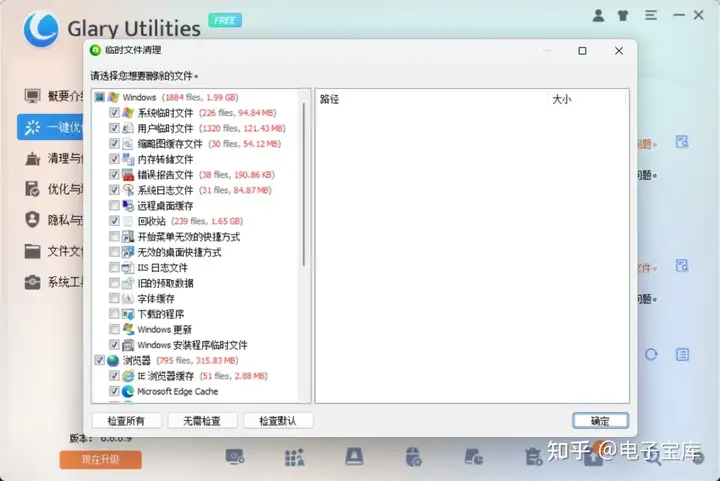Click the 系统日志文件 icon
This screenshot has width=720, height=481.
pyautogui.click(x=128, y=190)
